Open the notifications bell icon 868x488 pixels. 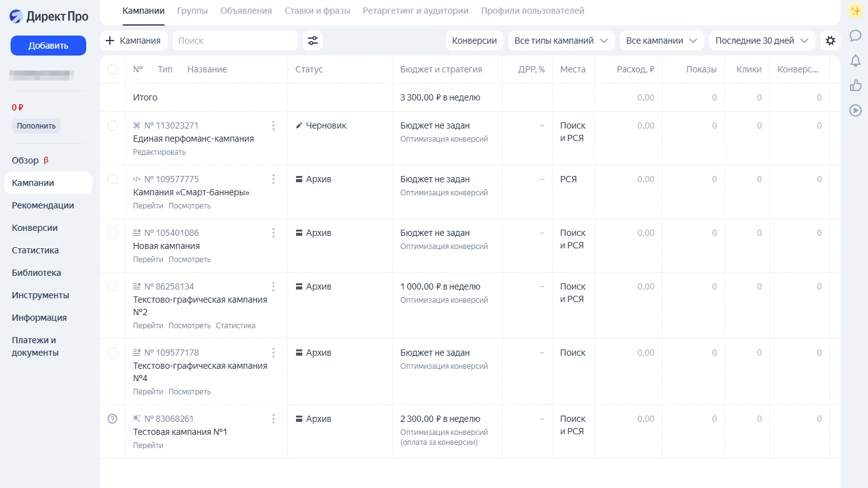coord(855,61)
